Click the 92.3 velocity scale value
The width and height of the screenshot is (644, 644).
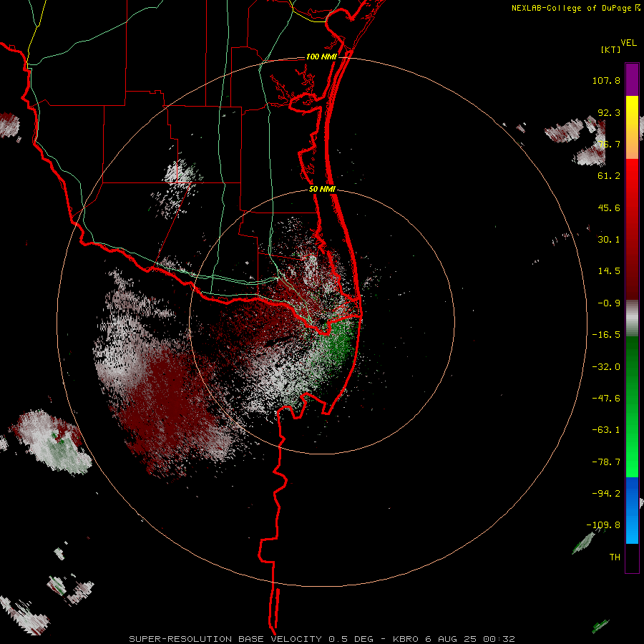point(609,112)
